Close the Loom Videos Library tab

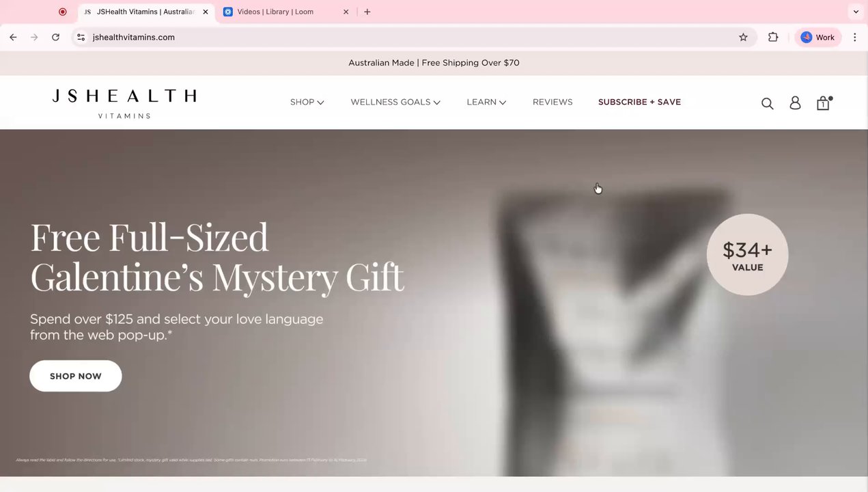[346, 12]
